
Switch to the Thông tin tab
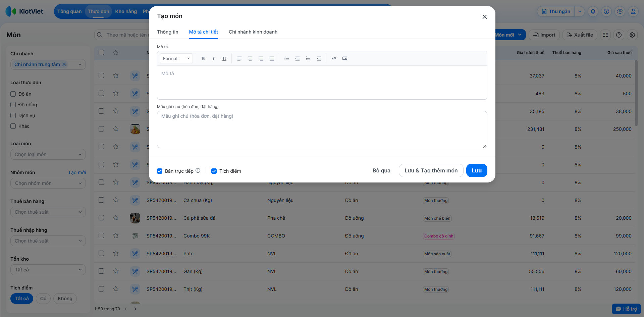click(x=168, y=32)
